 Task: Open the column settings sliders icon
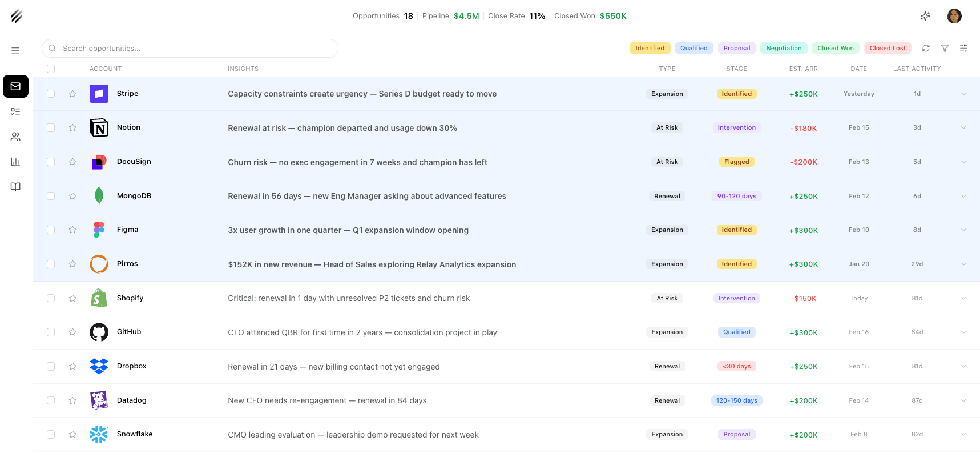(963, 48)
